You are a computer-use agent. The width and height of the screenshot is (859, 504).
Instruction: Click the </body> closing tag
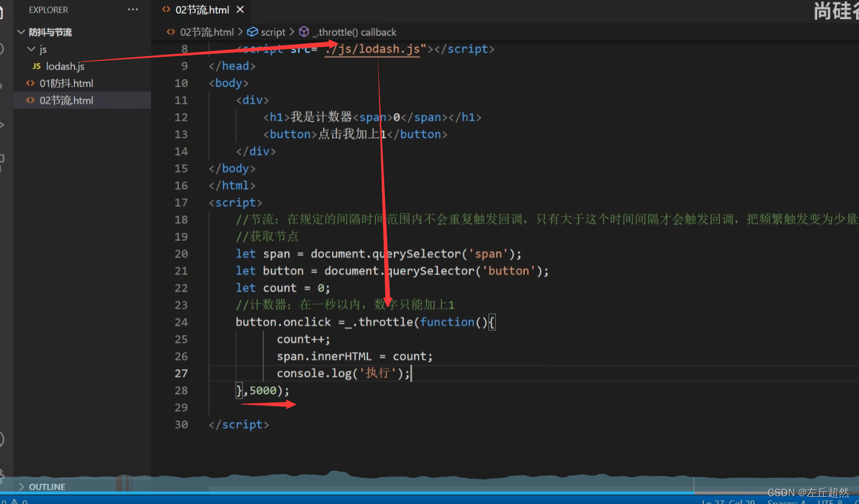(x=232, y=168)
